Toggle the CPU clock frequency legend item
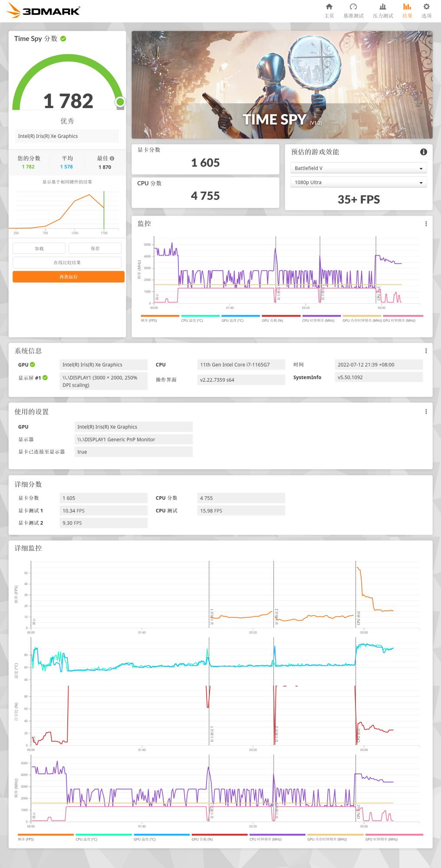The height and width of the screenshot is (868, 441). [x=321, y=318]
